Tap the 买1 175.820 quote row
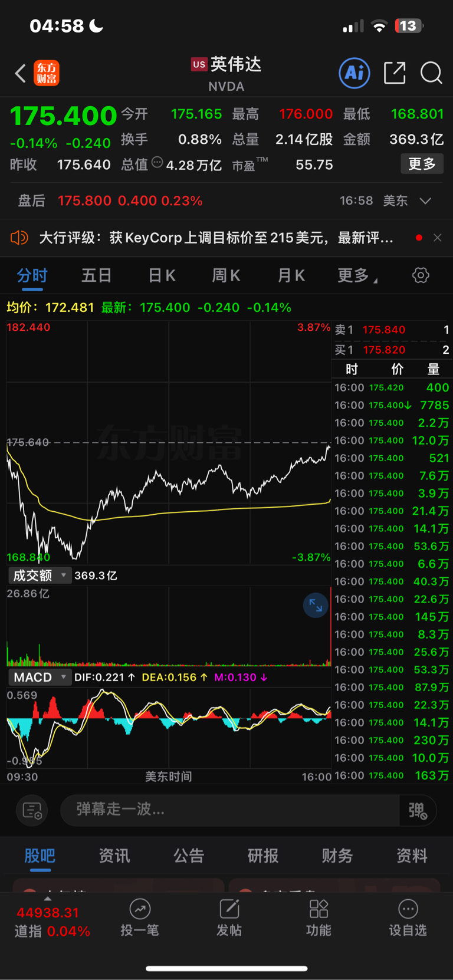453x980 pixels. [x=392, y=350]
